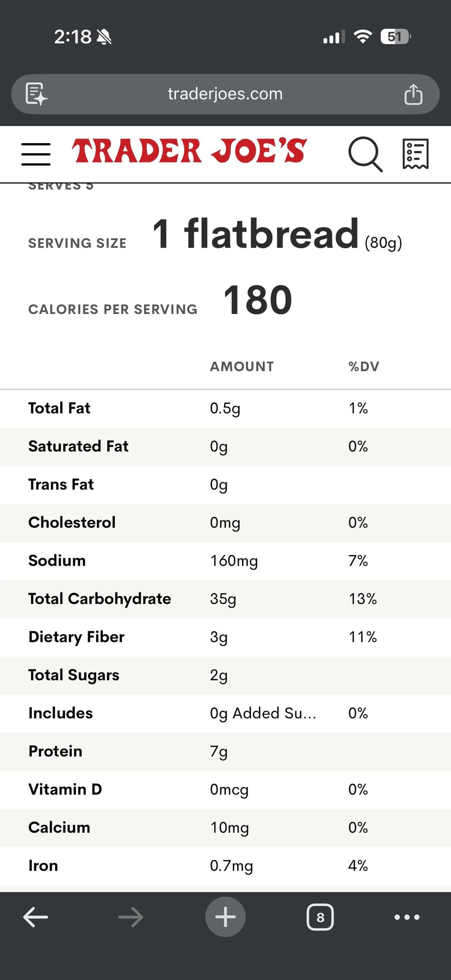Tap the AMOUNT column header

coord(242,366)
